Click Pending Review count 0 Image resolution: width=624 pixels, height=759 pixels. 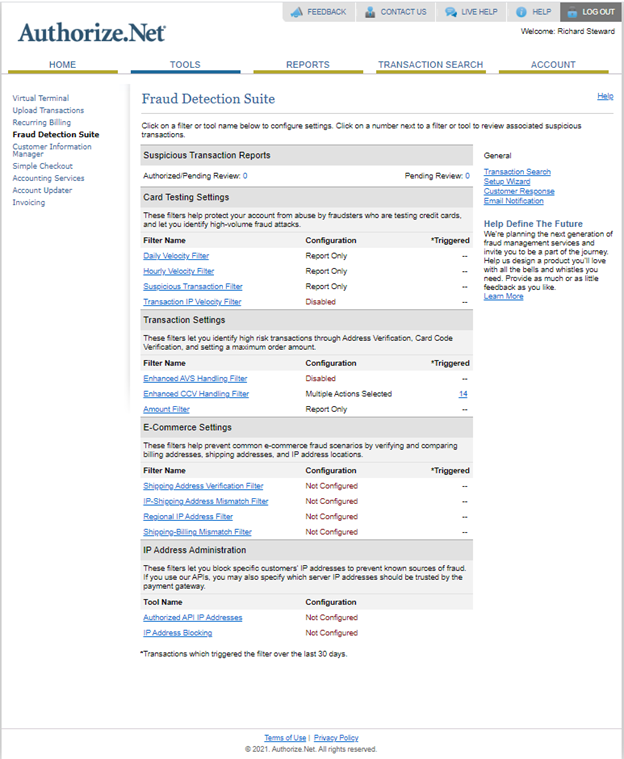tap(468, 176)
